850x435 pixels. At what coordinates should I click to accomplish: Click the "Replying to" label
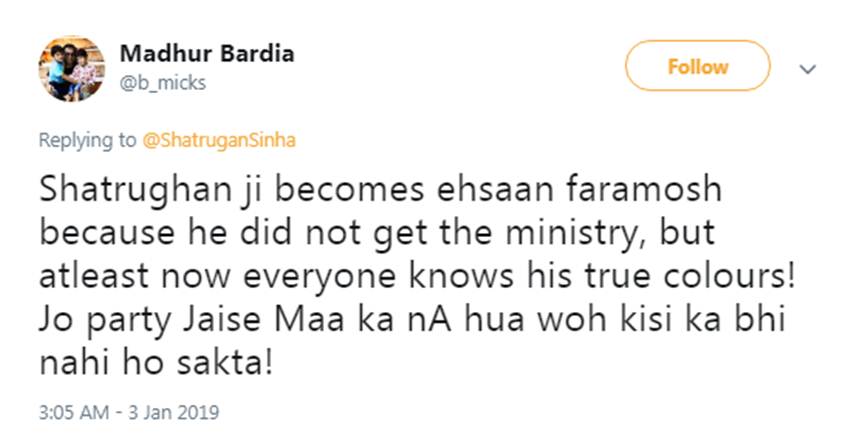[87, 140]
